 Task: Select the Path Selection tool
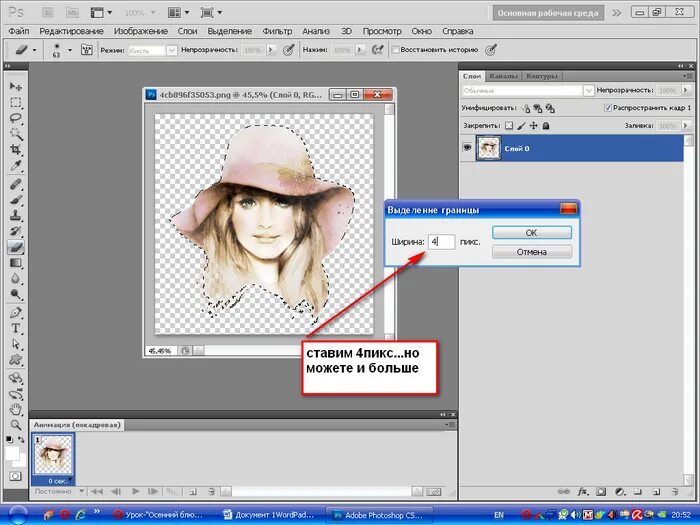pyautogui.click(x=16, y=344)
